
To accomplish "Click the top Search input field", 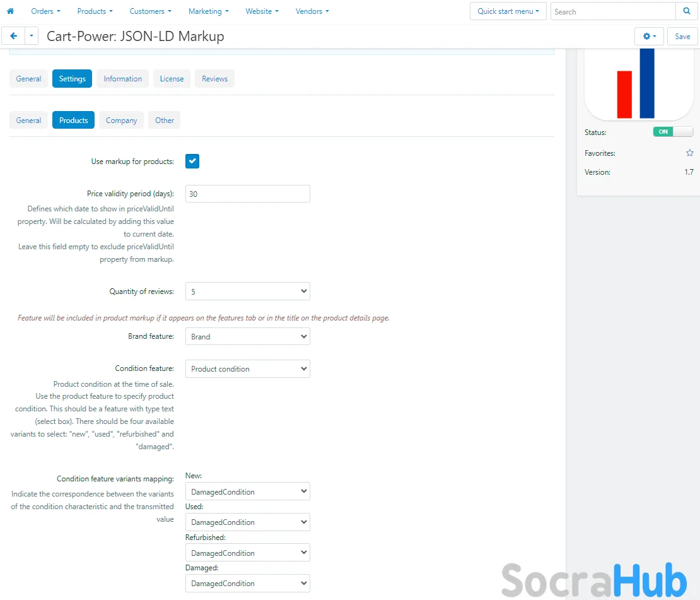I will (x=613, y=11).
